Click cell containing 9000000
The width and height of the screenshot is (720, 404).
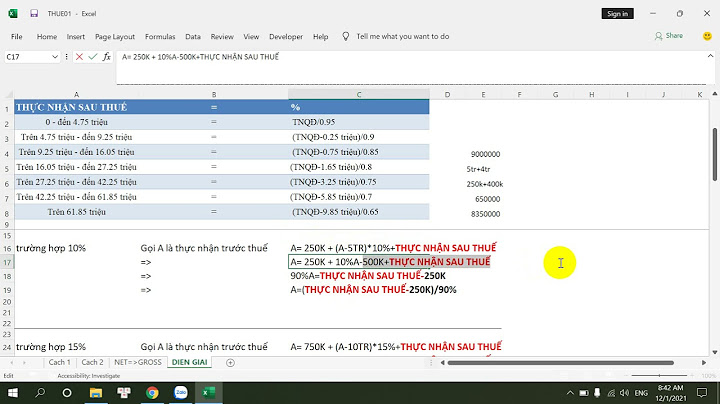pos(483,154)
